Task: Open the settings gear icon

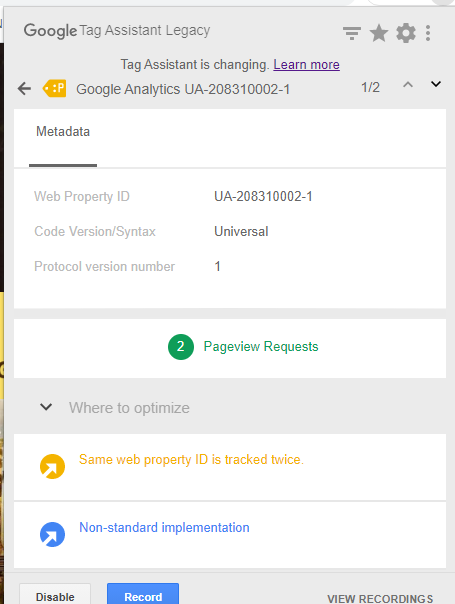Action: pyautogui.click(x=406, y=33)
